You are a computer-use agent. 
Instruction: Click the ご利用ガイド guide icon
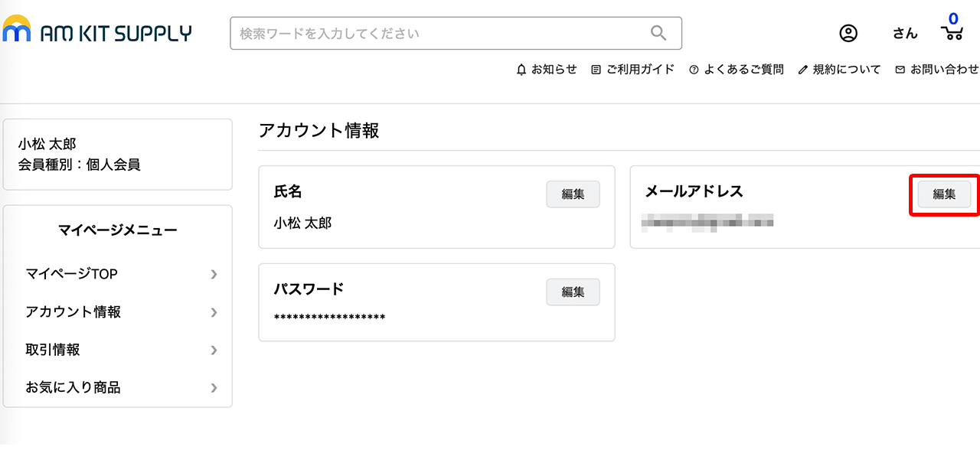click(596, 69)
